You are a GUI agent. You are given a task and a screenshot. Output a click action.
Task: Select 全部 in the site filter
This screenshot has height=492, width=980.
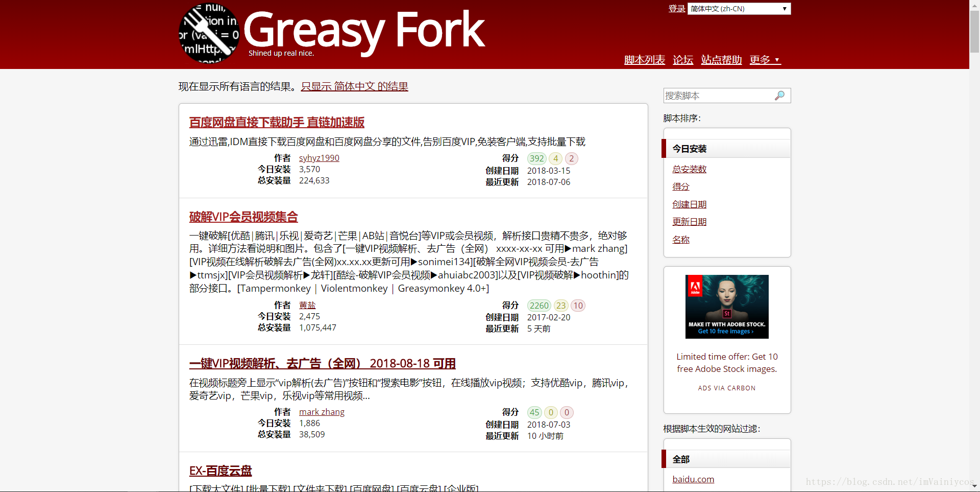(727, 459)
